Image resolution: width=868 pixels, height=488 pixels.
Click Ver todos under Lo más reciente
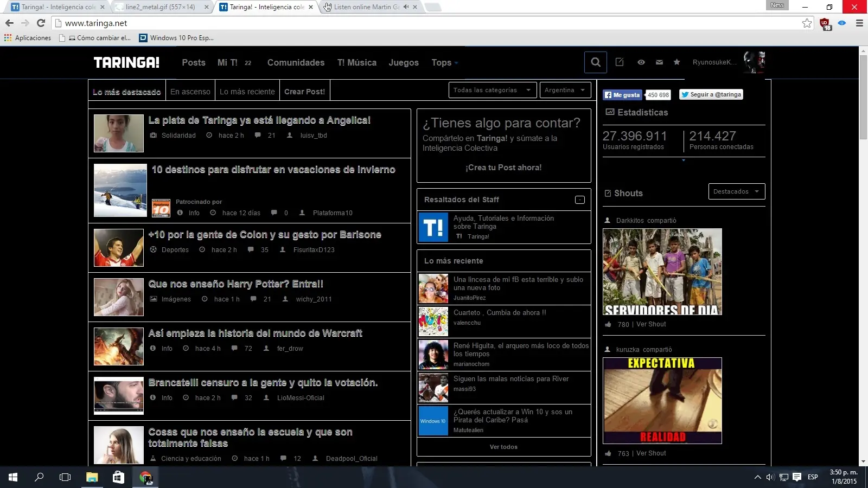coord(503,447)
